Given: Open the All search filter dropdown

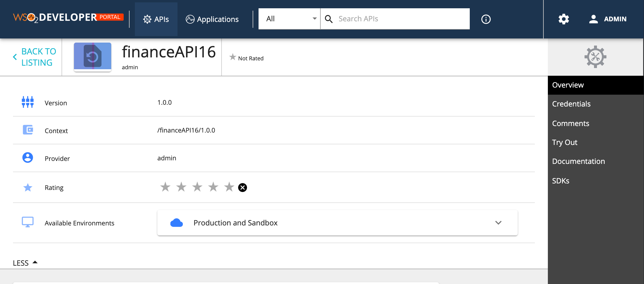Looking at the screenshot, I should pyautogui.click(x=289, y=19).
